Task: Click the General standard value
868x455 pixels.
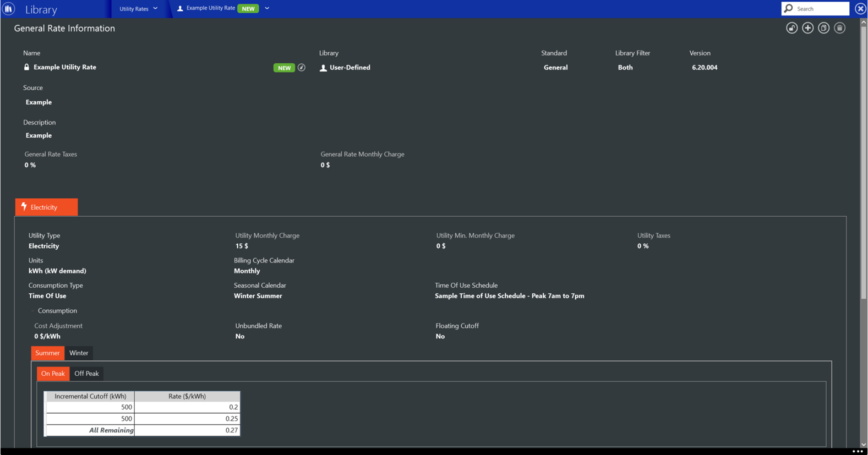Action: pyautogui.click(x=555, y=68)
